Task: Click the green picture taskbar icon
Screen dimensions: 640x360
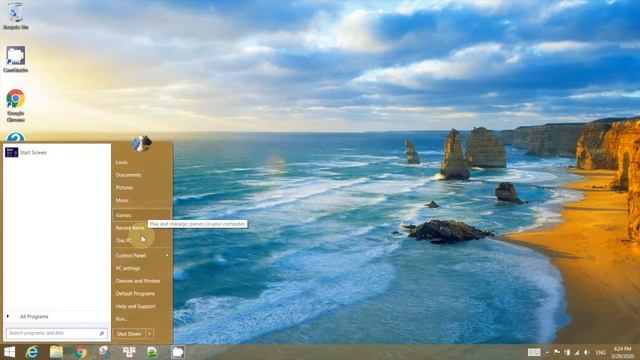Action: tap(153, 352)
